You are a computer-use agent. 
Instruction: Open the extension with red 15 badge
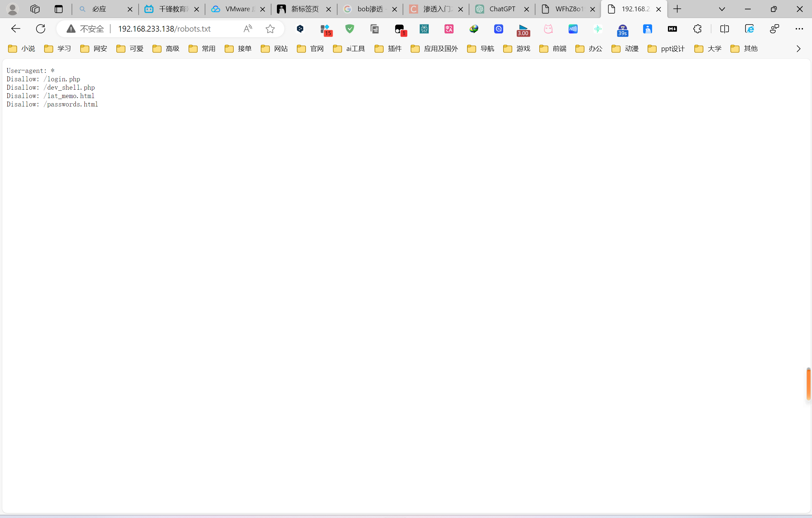(326, 30)
